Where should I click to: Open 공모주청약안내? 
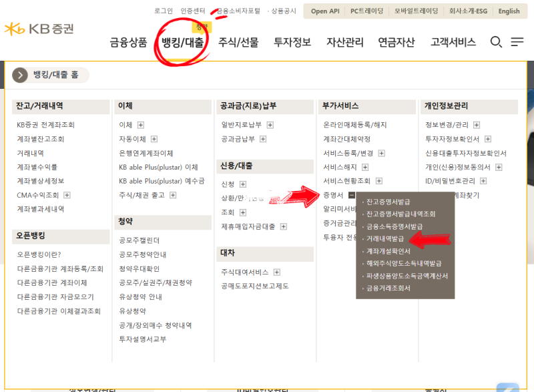pos(143,254)
